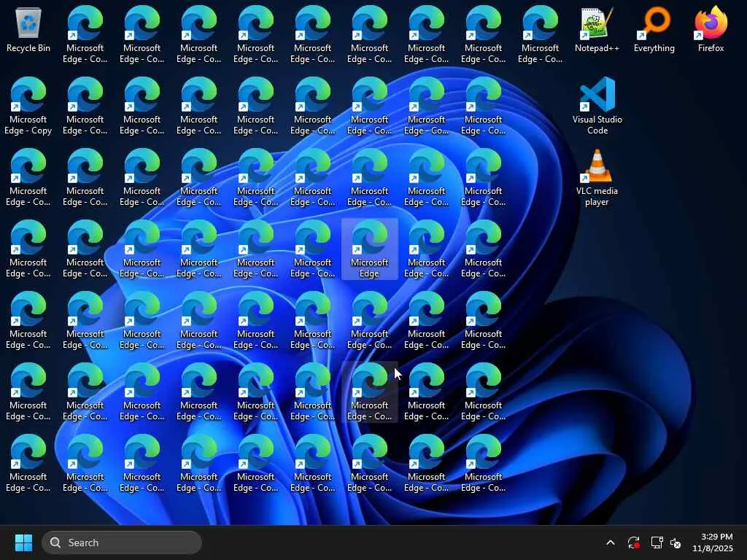This screenshot has height=560, width=747.
Task: Select the Recycle Bin desktop icon
Action: [28, 29]
